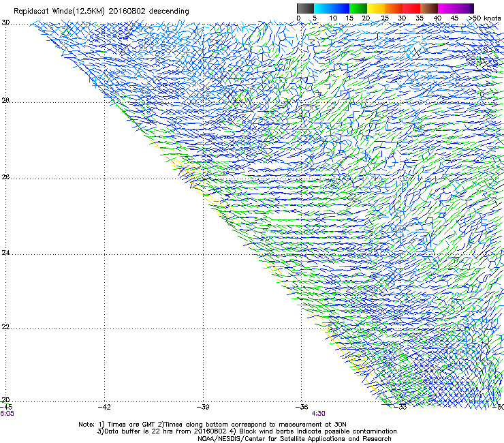Image resolution: width=504 pixels, height=443 pixels.
Task: Click the '25' legend scale label
Action: [x=385, y=18]
